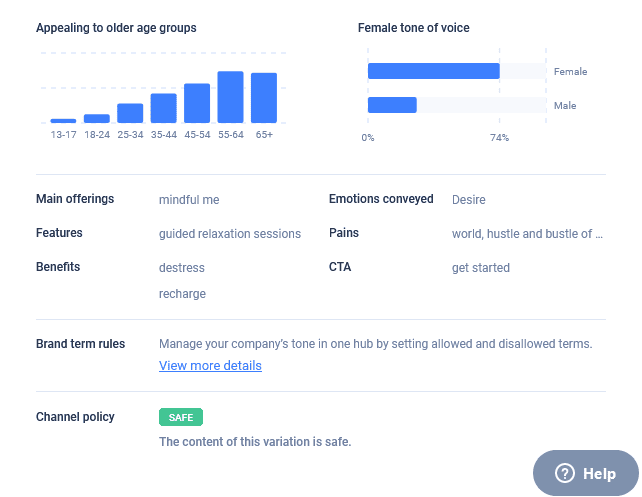This screenshot has height=497, width=642.
Task: Select the 25-34 age group bar
Action: (130, 113)
